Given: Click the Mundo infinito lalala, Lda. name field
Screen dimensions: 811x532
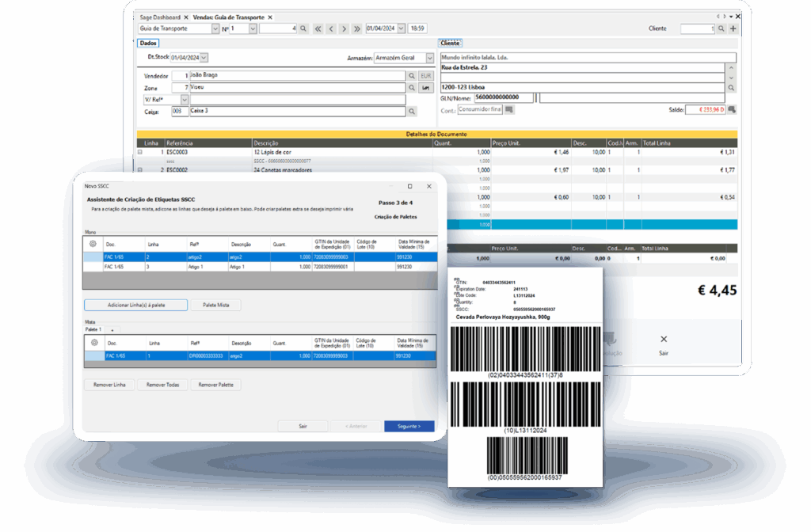Looking at the screenshot, I should click(x=588, y=58).
